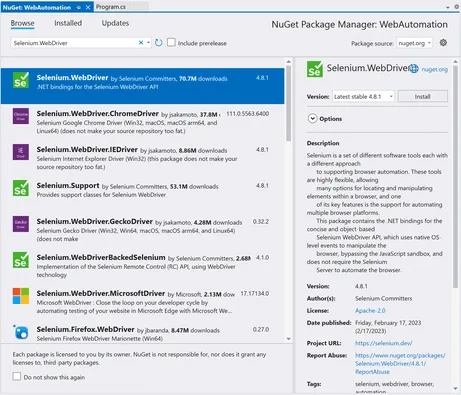Open the https://selenium.dev/ project URL
The height and width of the screenshot is (395, 461).
pyautogui.click(x=383, y=343)
